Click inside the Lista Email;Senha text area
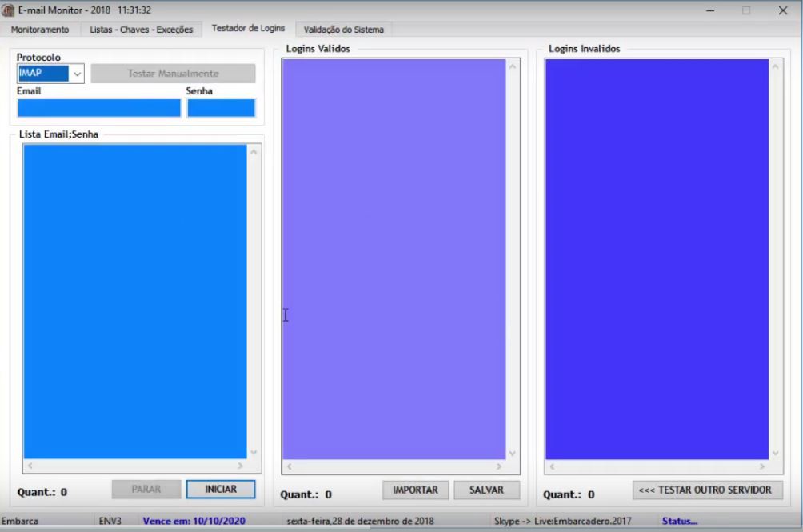Screen dimensions: 803x532 pyautogui.click(x=134, y=300)
